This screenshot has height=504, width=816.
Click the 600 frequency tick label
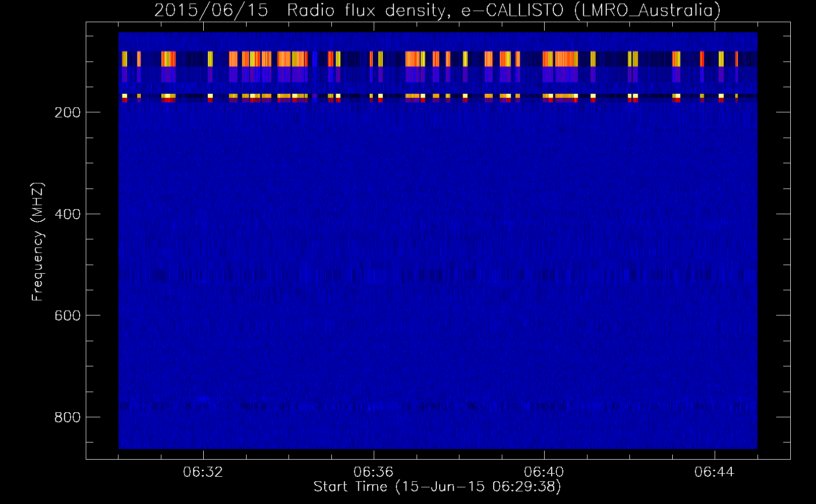point(67,316)
